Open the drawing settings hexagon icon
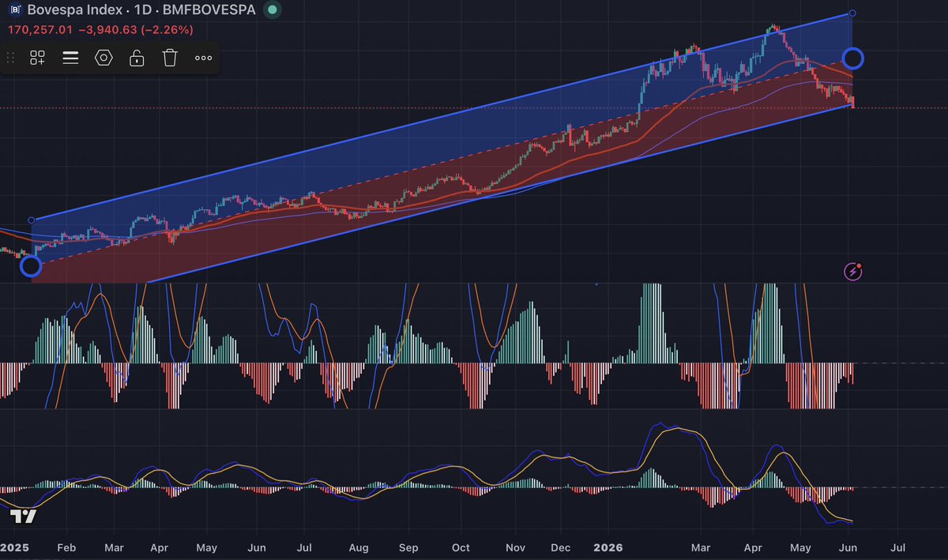Screen dimensions: 948x560 [x=103, y=58]
